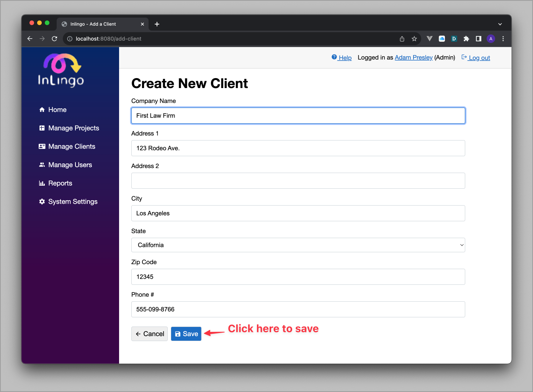
Task: Open the Adam Presley profile link
Action: [x=414, y=57]
